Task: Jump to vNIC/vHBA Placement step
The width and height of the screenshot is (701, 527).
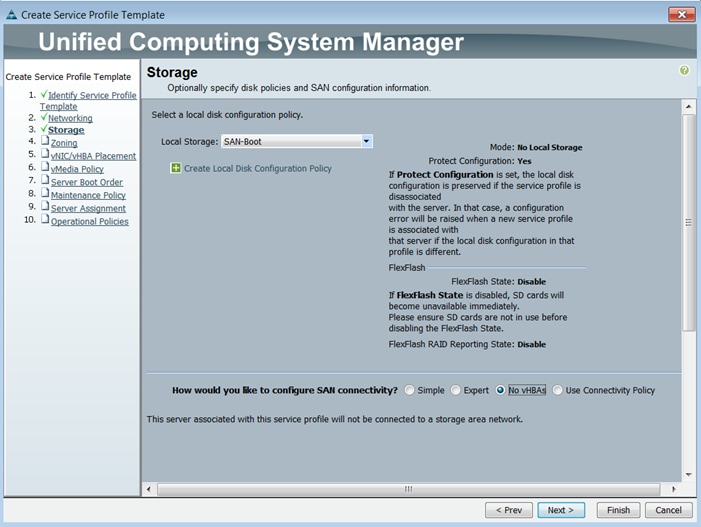Action: 93,156
